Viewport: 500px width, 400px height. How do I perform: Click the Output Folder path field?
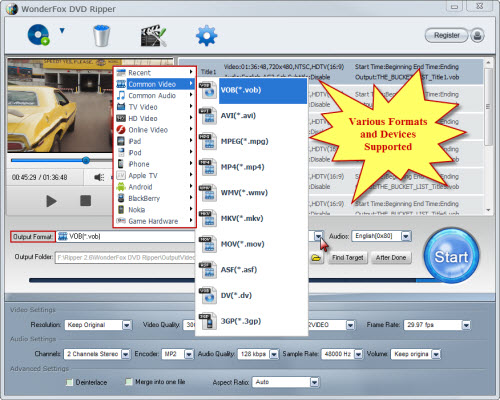pos(125,257)
